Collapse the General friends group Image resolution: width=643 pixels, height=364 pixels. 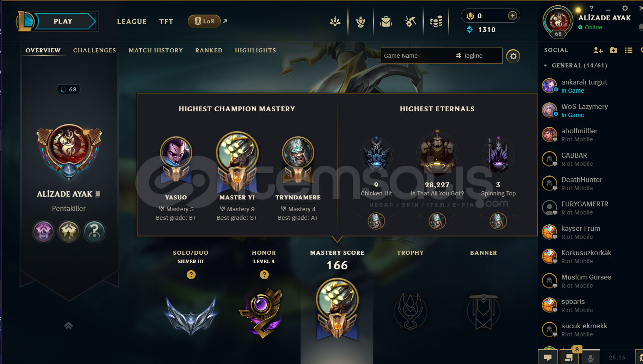pyautogui.click(x=545, y=65)
